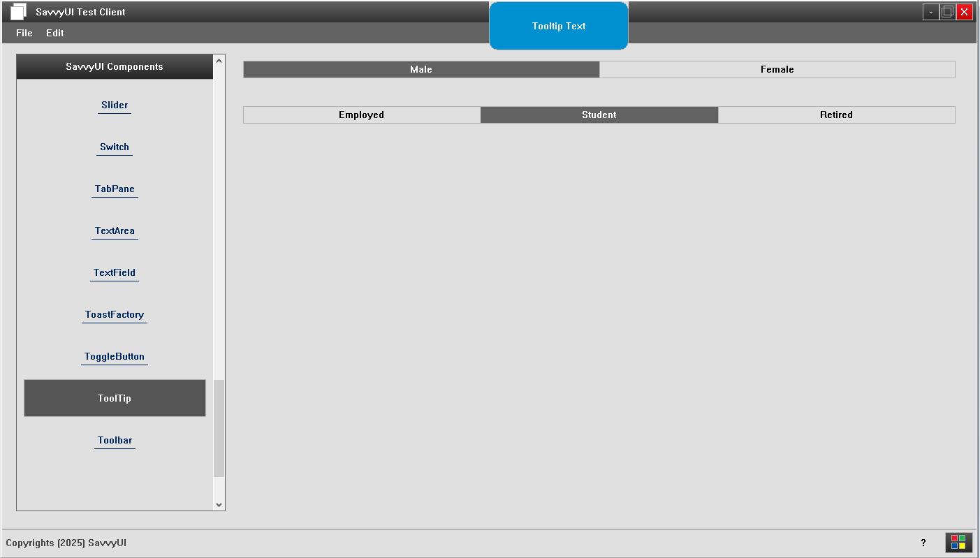Viewport: 980px width, 558px height.
Task: Click the SavvyUI application icon in the title bar
Action: (x=17, y=11)
